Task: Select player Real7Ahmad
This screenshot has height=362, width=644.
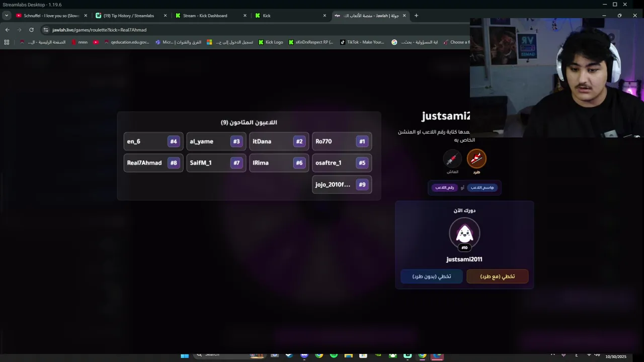Action: [153, 163]
